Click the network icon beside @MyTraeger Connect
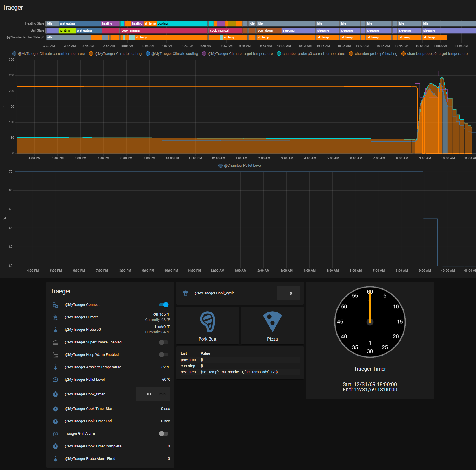 click(55, 305)
